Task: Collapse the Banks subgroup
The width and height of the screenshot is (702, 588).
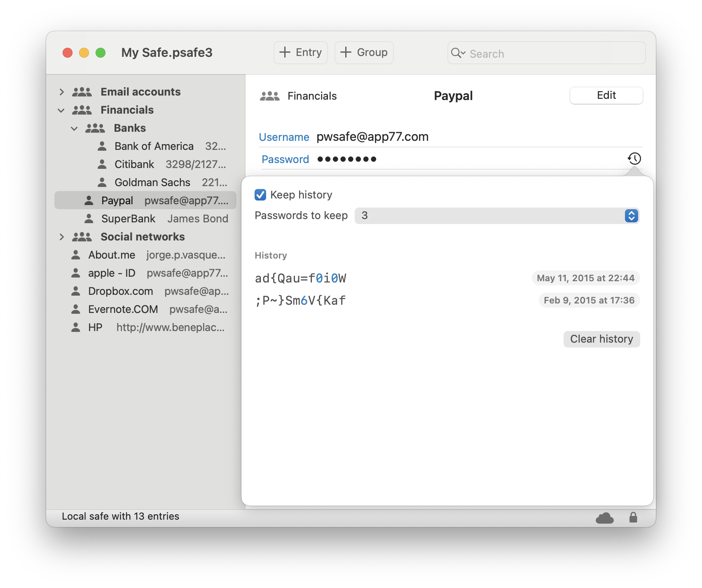Action: click(75, 128)
